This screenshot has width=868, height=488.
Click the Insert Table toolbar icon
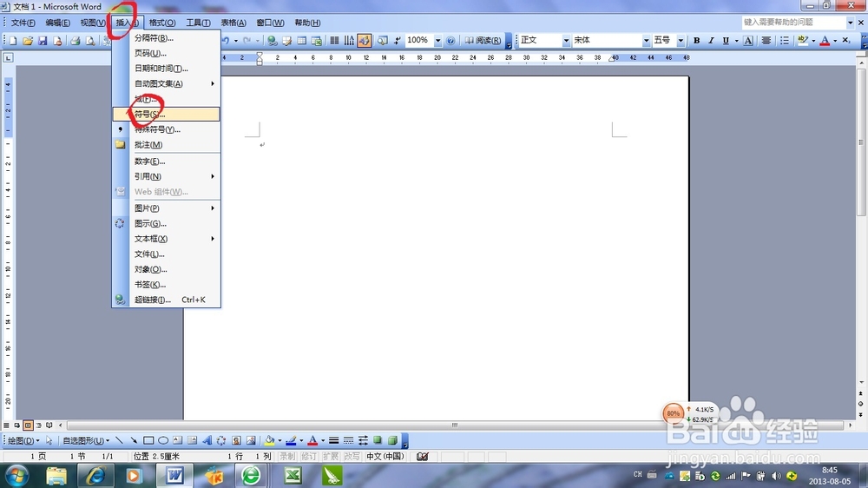(302, 41)
